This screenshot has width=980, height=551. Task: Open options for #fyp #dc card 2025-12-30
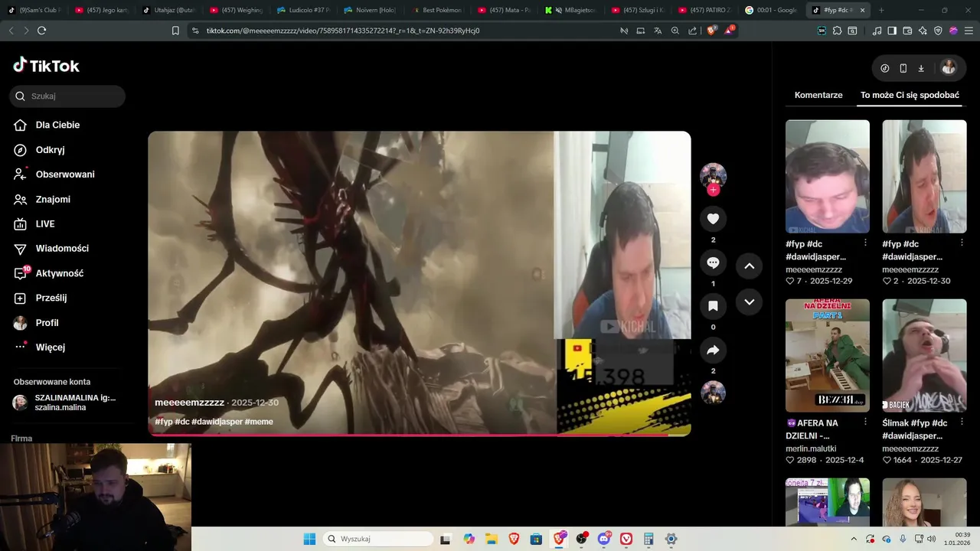tap(962, 243)
